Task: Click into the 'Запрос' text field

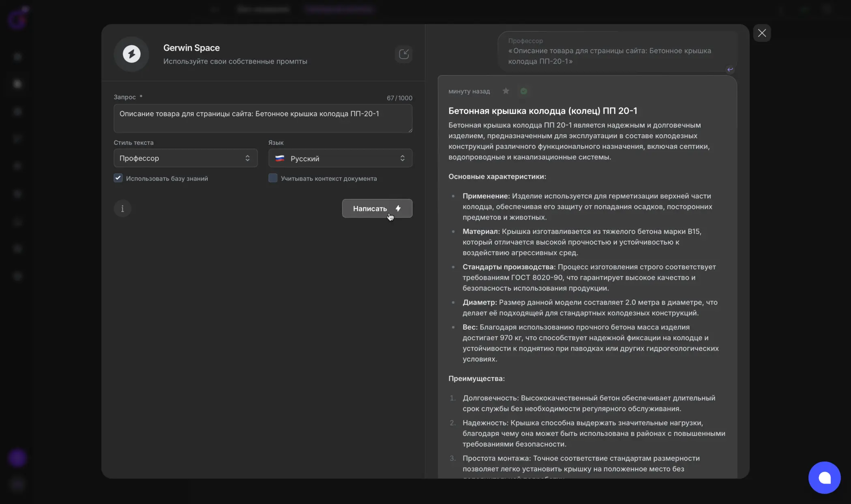Action: click(x=263, y=118)
